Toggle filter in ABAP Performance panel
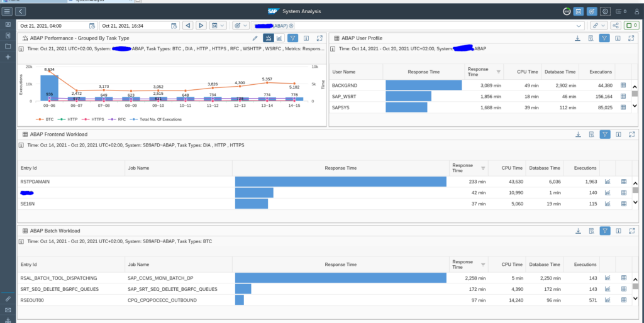Screen dimensions: 644x323 pos(292,38)
